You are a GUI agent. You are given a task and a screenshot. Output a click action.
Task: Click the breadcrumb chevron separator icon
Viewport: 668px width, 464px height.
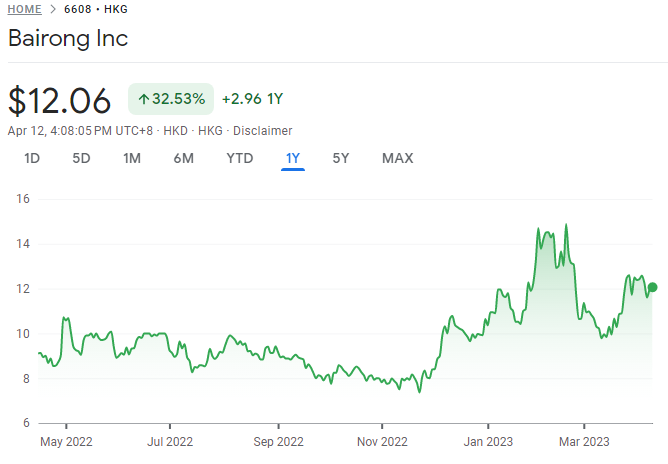[53, 9]
